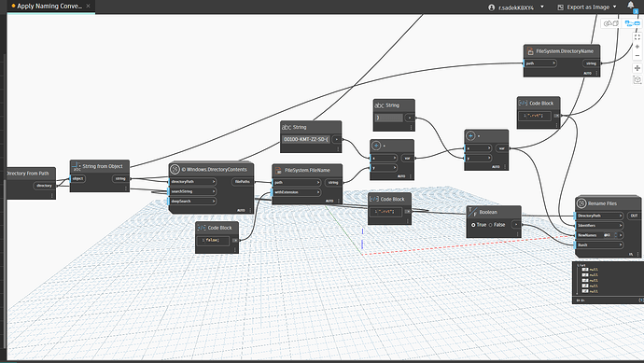Viewport: 644px width, 363px height.
Task: Switch to graph view navigation mode
Action: point(632,23)
